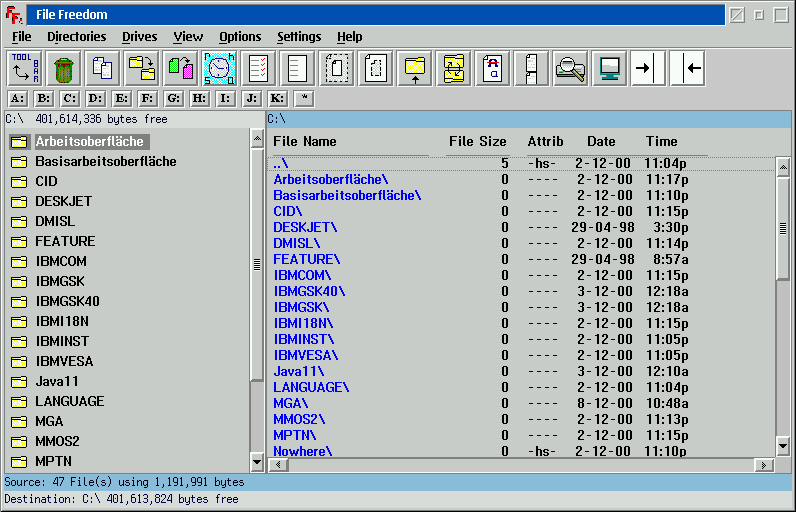Click the move folder toolbar icon
Viewport: 796px width, 512px height.
click(141, 68)
